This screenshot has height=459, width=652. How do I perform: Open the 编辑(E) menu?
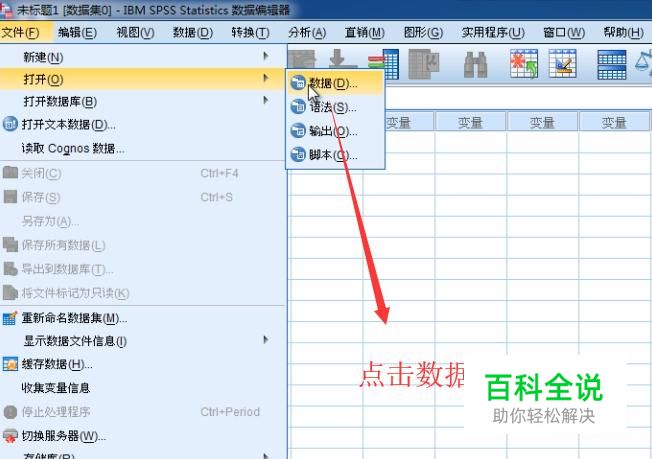tap(77, 32)
